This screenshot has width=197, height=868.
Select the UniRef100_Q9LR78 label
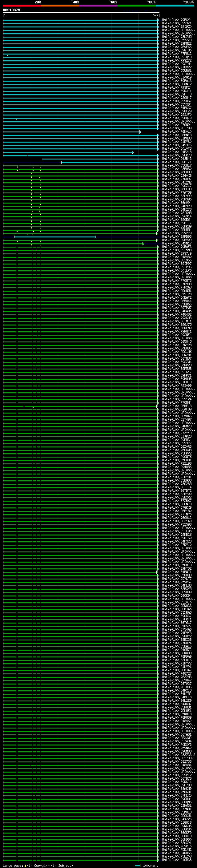[177, 155]
